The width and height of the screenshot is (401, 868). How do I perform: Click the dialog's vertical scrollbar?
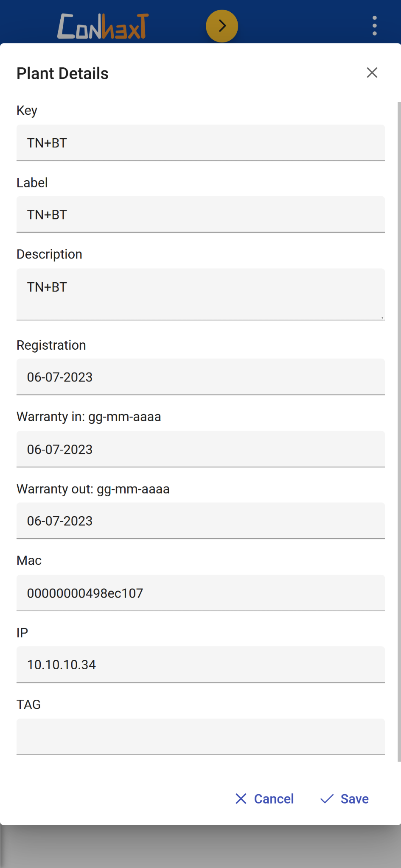coord(399,424)
